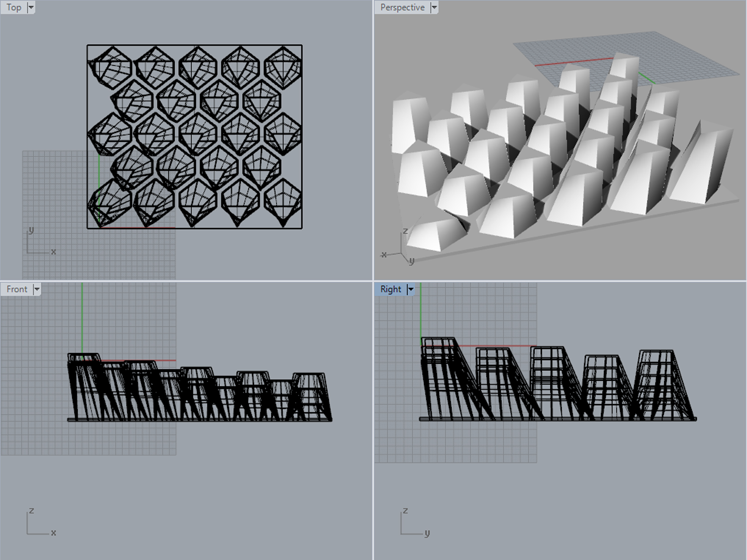Open the Top viewport dropdown arrow
This screenshot has width=747, height=560.
click(x=31, y=7)
